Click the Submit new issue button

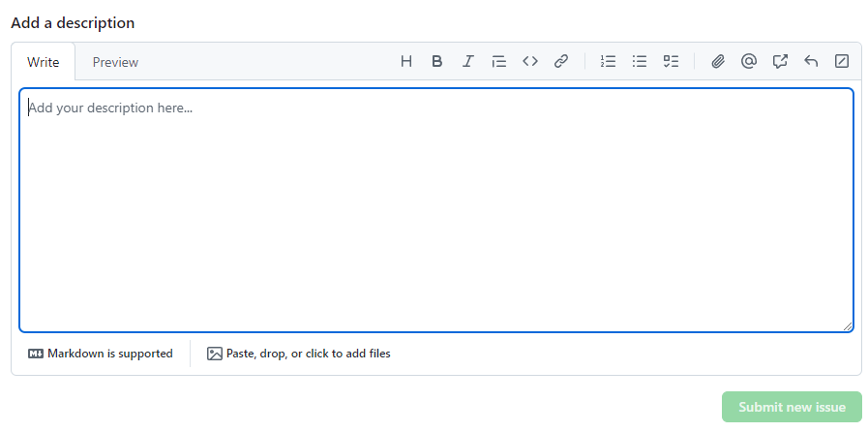(792, 407)
